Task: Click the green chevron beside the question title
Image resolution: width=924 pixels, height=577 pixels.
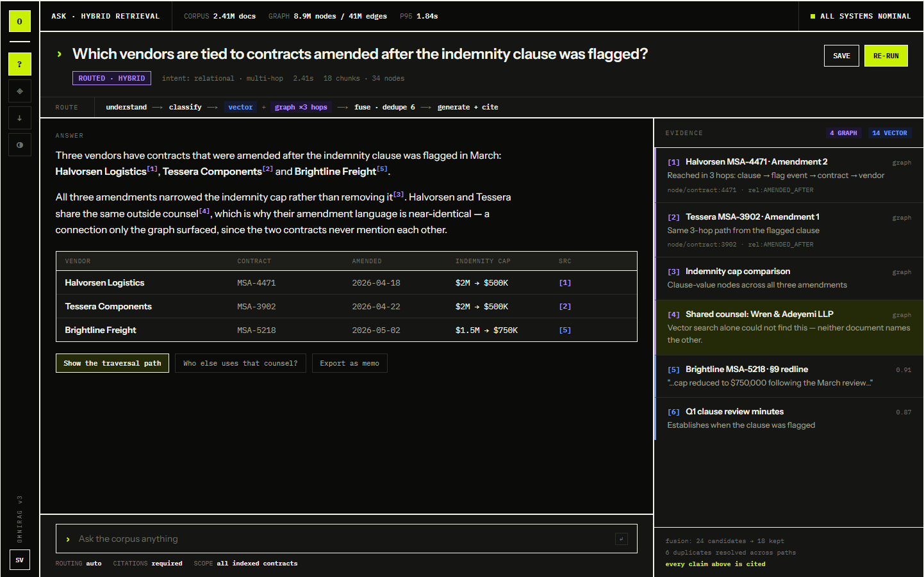Action: point(60,54)
